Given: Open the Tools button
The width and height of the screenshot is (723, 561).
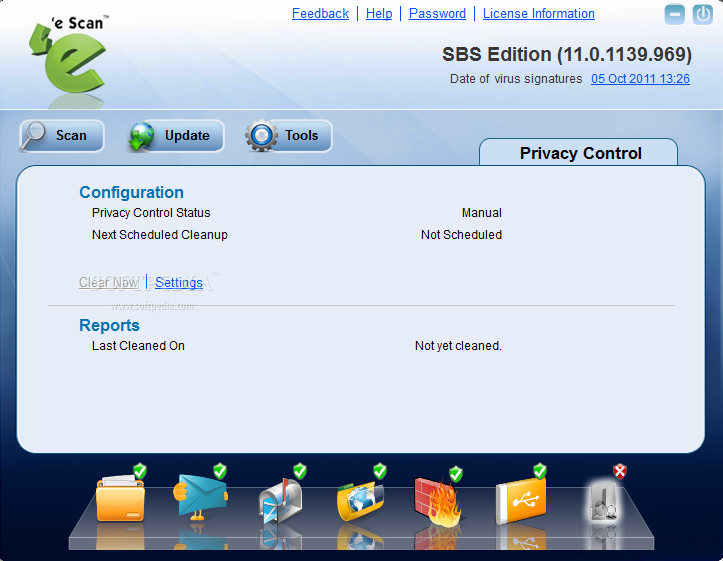Looking at the screenshot, I should click(x=289, y=136).
